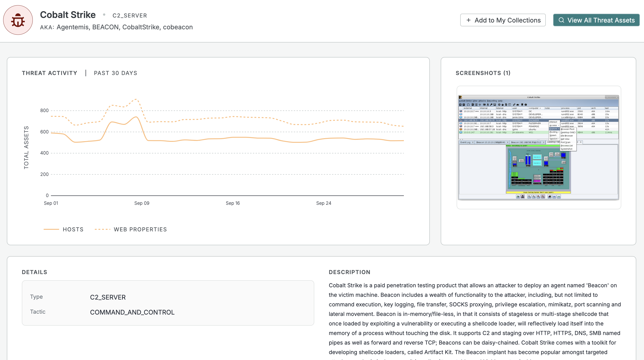The height and width of the screenshot is (360, 644).
Task: Open the Cobalt Strike screenshot thumbnail
Action: [538, 147]
